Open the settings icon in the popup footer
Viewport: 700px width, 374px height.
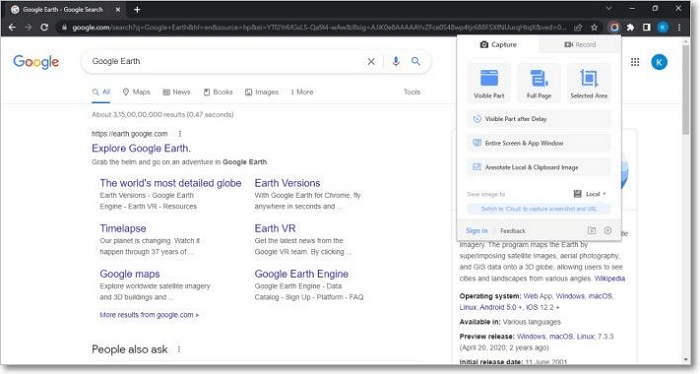tap(608, 231)
